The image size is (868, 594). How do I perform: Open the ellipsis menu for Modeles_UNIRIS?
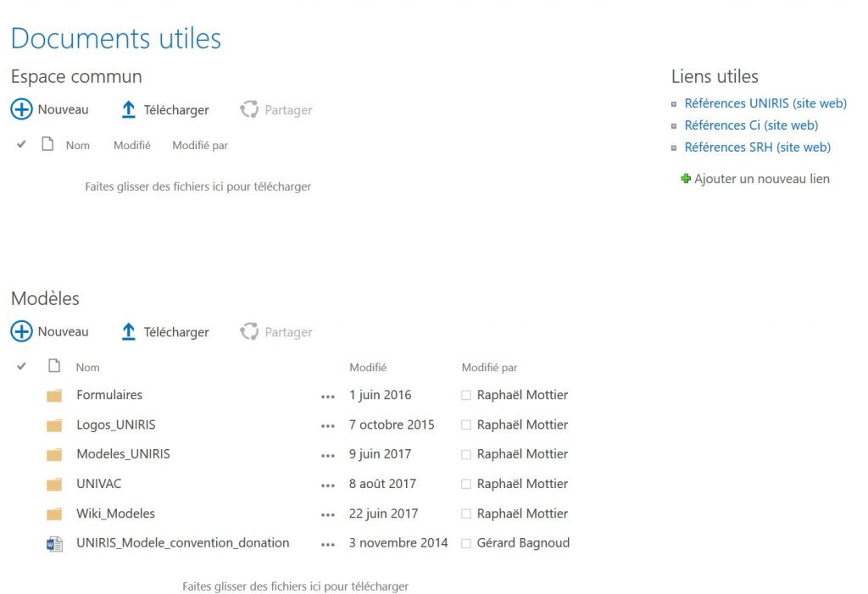tap(328, 455)
